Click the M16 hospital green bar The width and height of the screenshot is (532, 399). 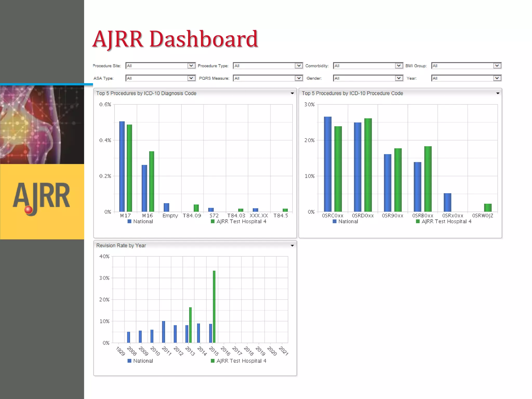(x=152, y=182)
